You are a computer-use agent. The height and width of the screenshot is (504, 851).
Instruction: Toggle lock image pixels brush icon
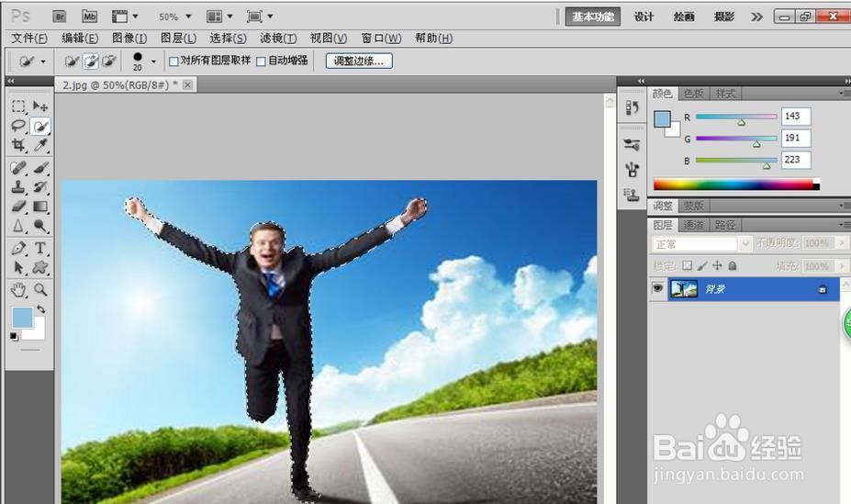[x=702, y=266]
